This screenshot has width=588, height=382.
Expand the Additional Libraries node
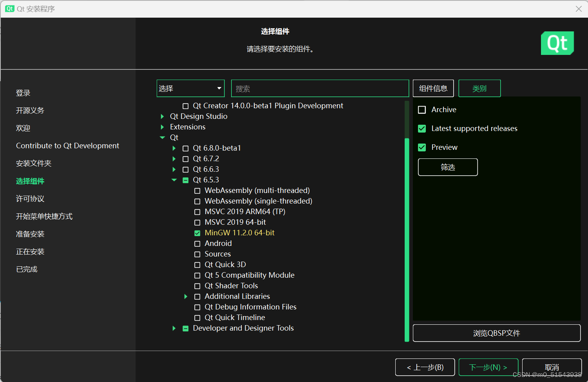pyautogui.click(x=186, y=297)
